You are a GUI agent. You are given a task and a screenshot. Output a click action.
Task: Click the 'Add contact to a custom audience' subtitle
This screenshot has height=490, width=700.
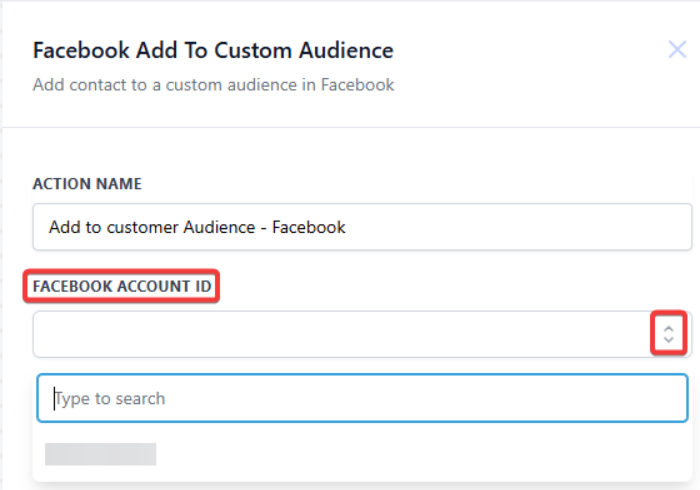coord(213,85)
